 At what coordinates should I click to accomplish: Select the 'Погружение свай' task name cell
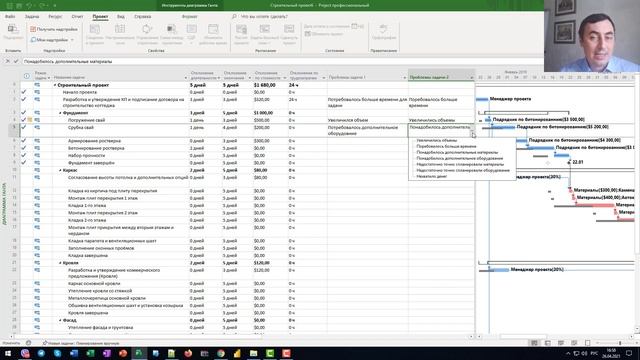(121, 120)
